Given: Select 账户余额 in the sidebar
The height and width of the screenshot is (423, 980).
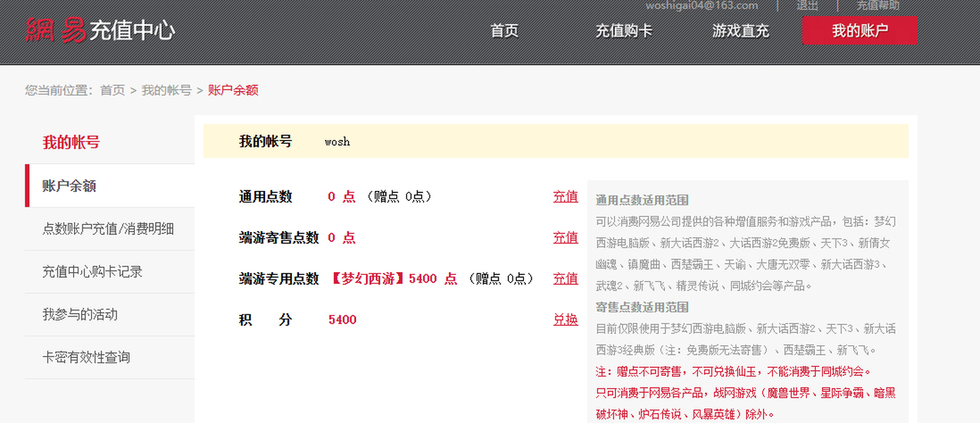Looking at the screenshot, I should tap(110, 186).
